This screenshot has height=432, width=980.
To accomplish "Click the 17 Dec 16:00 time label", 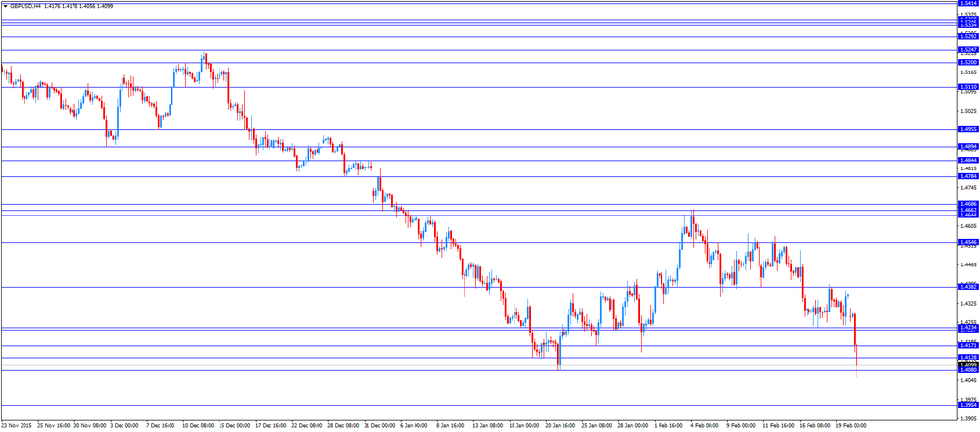I will point(270,426).
